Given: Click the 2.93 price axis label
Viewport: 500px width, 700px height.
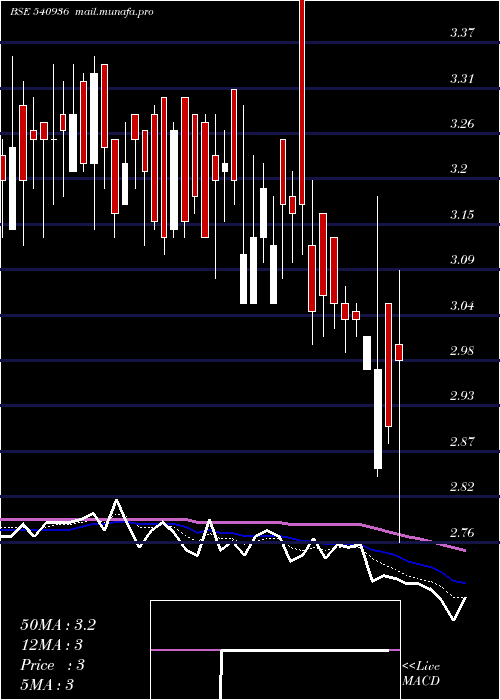Looking at the screenshot, I should 462,396.
